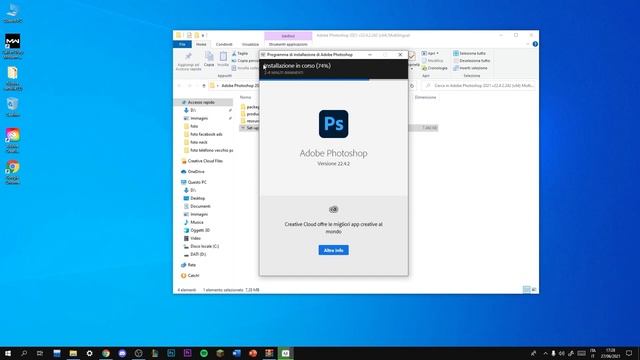The width and height of the screenshot is (640, 360).
Task: Select Catch! in navigation pane
Action: click(190, 276)
